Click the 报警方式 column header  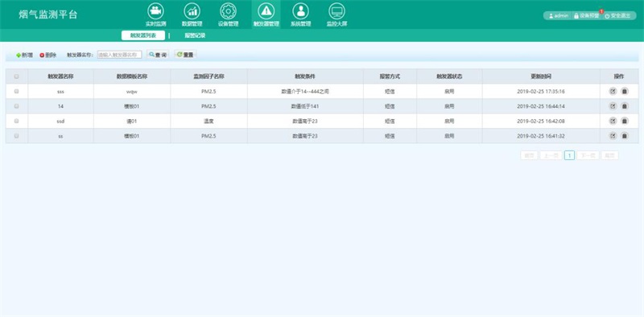tap(390, 76)
